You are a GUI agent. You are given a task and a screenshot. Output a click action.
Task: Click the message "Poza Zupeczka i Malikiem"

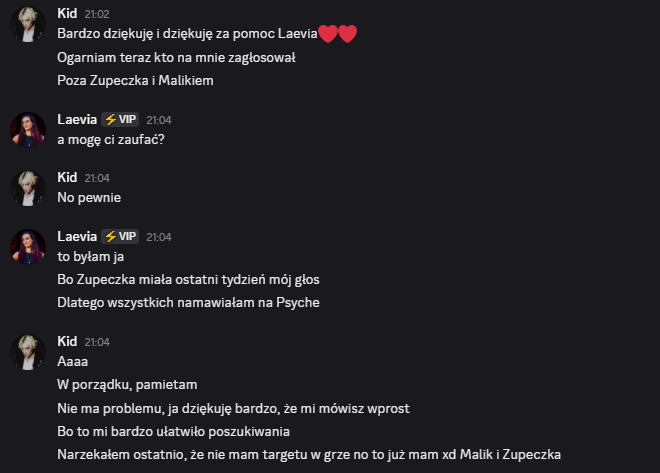135,80
